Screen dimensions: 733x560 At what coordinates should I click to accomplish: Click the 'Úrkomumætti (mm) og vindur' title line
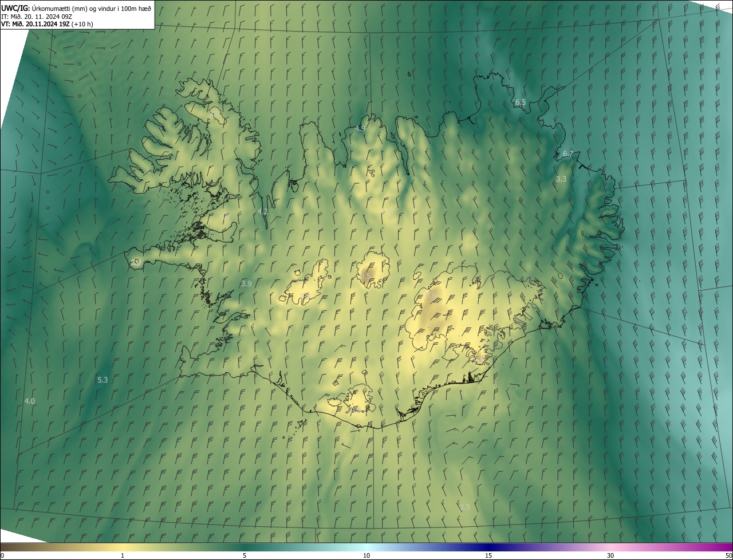76,8
